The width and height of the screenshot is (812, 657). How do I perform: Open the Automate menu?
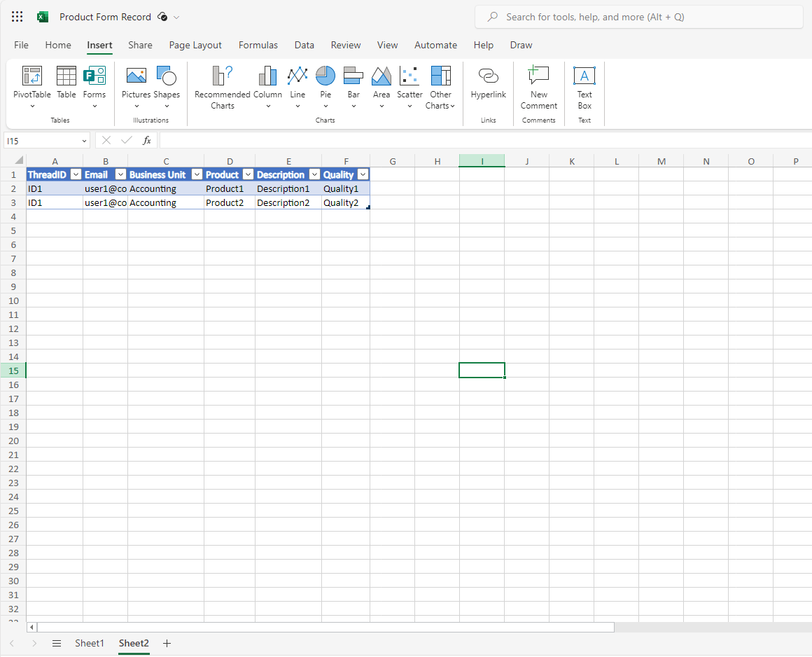pos(435,45)
